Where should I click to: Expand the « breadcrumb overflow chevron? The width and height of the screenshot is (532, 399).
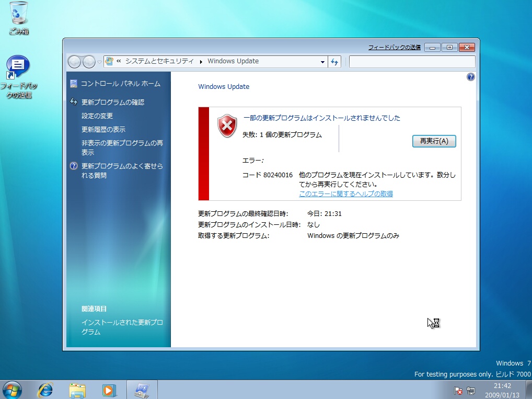[119, 61]
